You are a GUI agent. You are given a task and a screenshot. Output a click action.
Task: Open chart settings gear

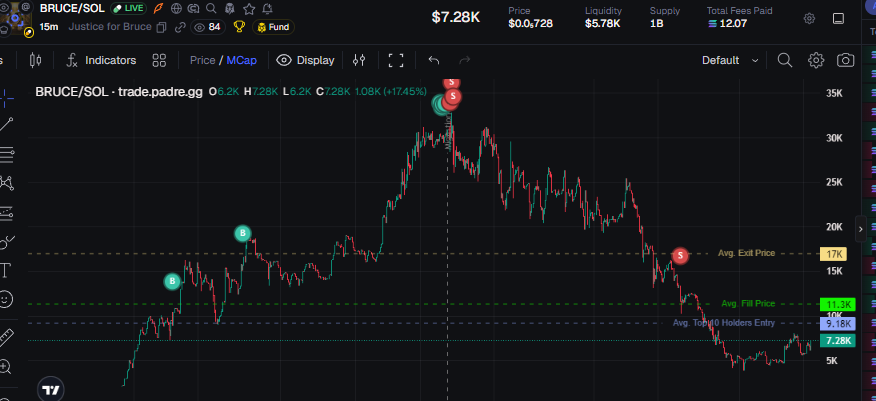(816, 60)
